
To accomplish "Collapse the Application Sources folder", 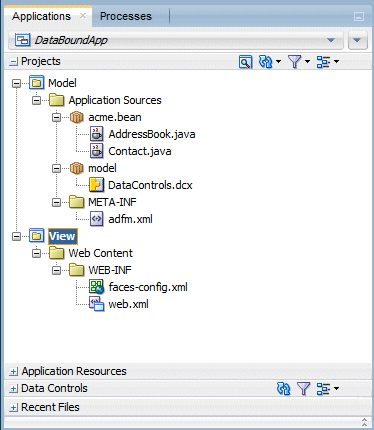I will pyautogui.click(x=36, y=100).
